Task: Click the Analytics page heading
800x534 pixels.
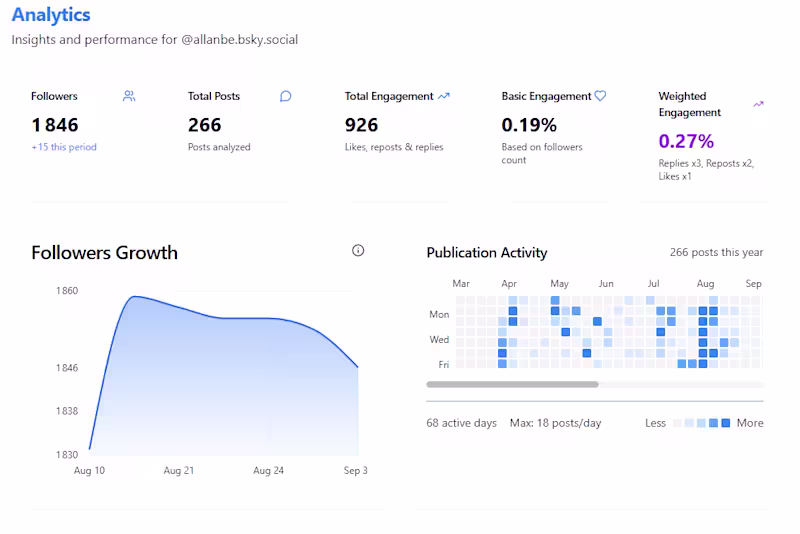Action: coord(51,15)
